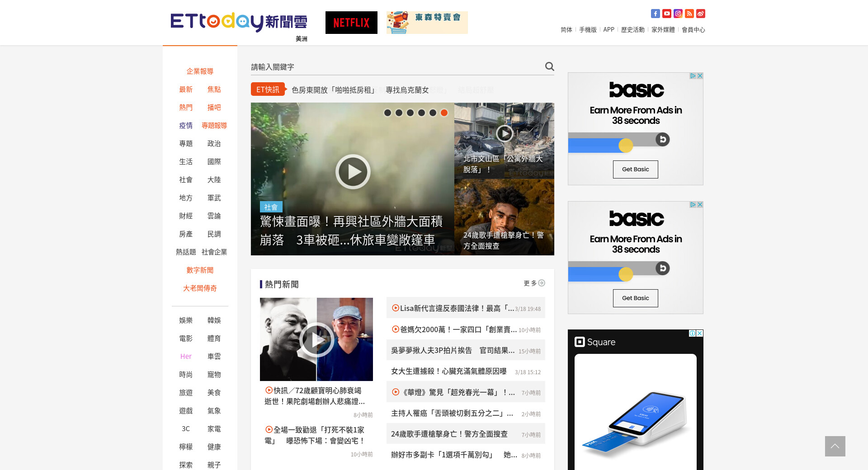Open 《華燈》驚見「超兇春光一幕」 article
The width and height of the screenshot is (868, 470).
(453, 392)
